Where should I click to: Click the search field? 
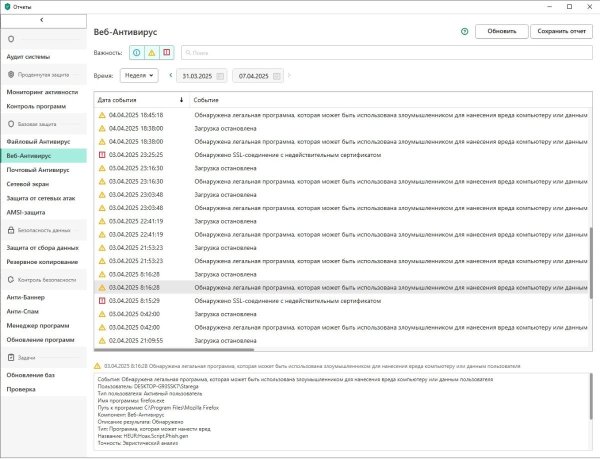(386, 53)
